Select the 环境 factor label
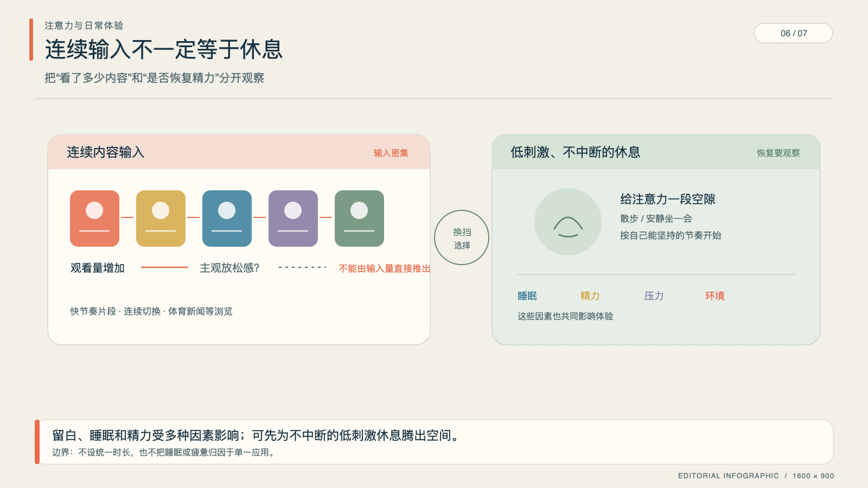Viewport: 868px width, 488px height. tap(715, 296)
